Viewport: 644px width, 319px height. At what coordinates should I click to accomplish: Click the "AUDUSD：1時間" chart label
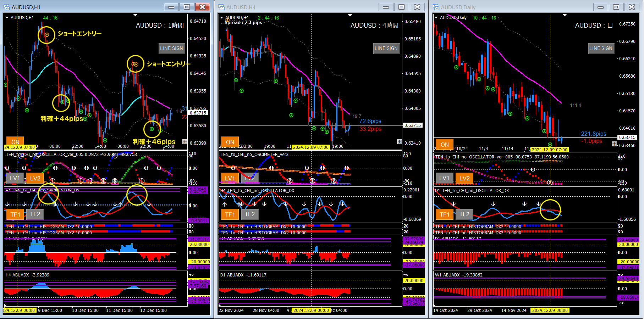[x=160, y=26]
